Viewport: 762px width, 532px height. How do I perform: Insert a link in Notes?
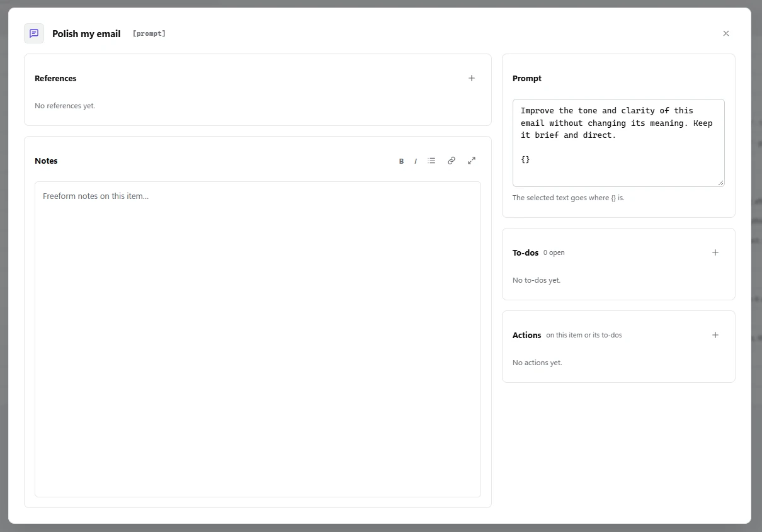pos(452,161)
